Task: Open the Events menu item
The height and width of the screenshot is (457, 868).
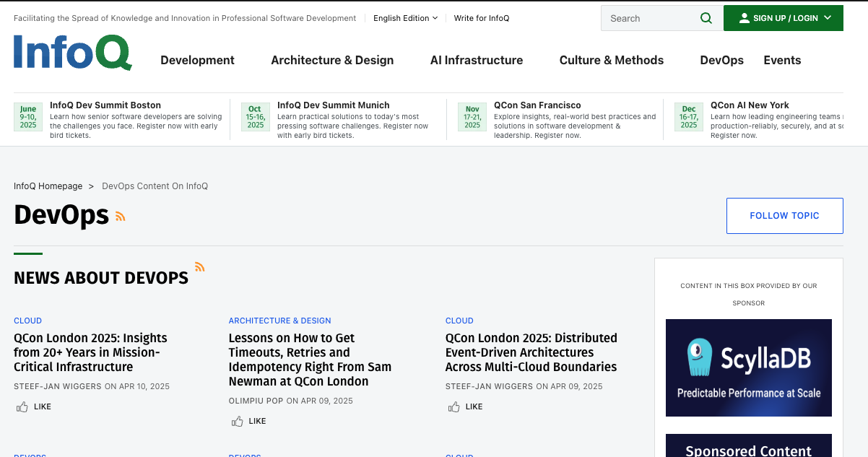Action: 782,60
